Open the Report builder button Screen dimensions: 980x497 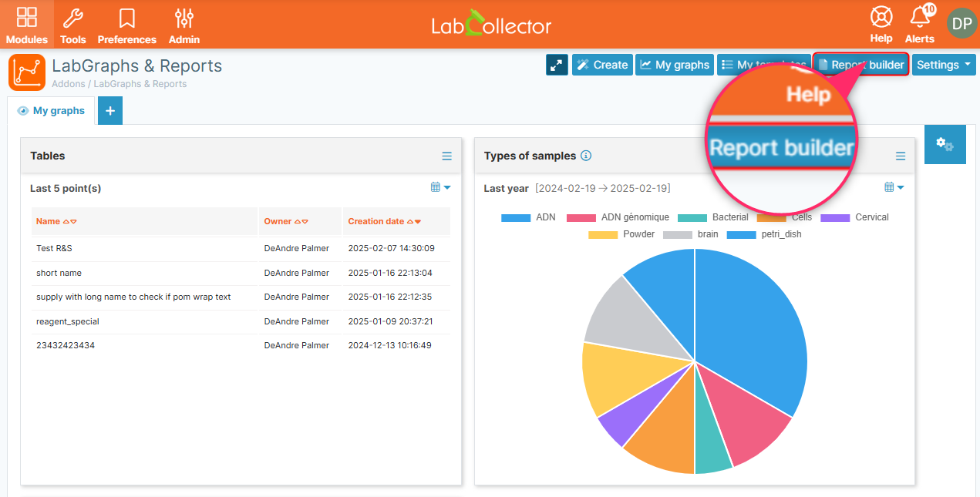pyautogui.click(x=861, y=65)
